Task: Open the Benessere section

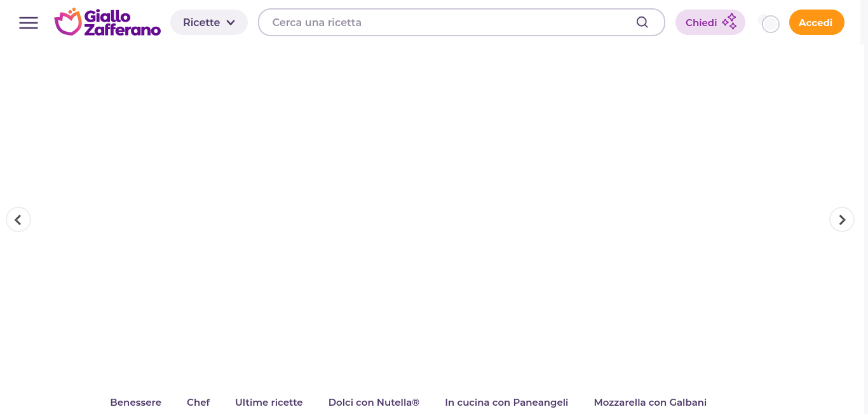Action: click(x=135, y=403)
